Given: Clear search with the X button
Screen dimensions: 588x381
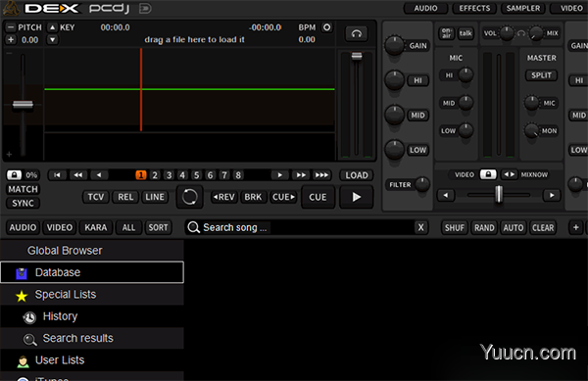Looking at the screenshot, I should [x=421, y=227].
